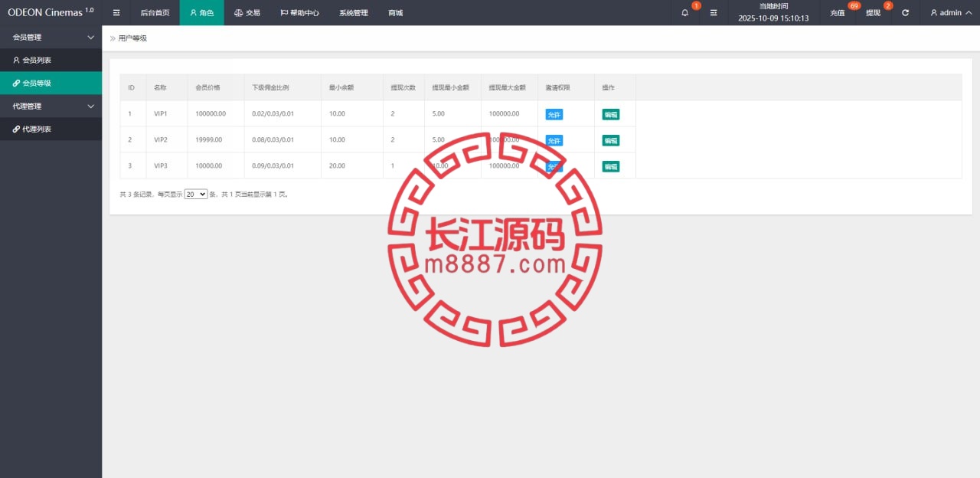Click the refresh icon in the header
The height and width of the screenshot is (478, 980).
pos(906,13)
